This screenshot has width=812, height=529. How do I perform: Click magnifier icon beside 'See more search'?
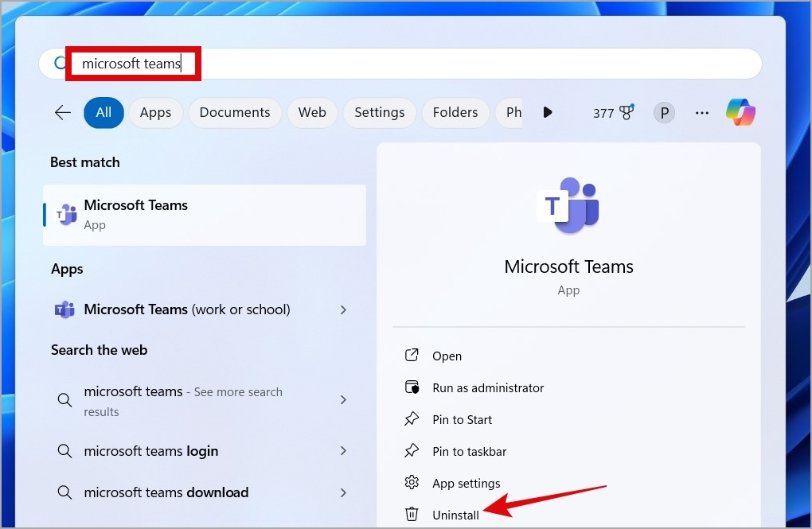click(x=64, y=400)
